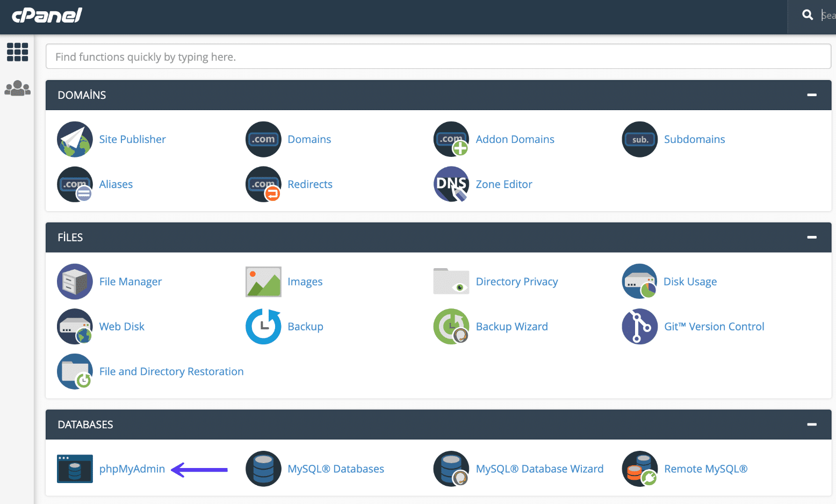Screen dimensions: 836x504
Task: Click the user manager sidebar icon
Action: click(x=17, y=88)
